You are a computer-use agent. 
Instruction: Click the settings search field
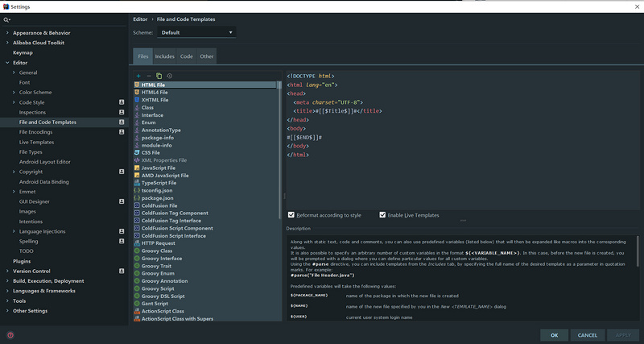[64, 19]
